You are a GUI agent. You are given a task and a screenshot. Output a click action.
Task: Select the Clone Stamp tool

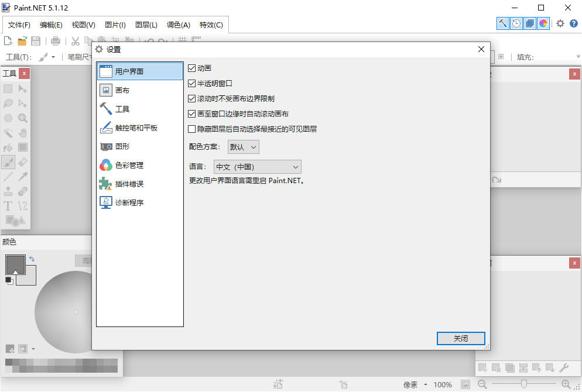8,191
